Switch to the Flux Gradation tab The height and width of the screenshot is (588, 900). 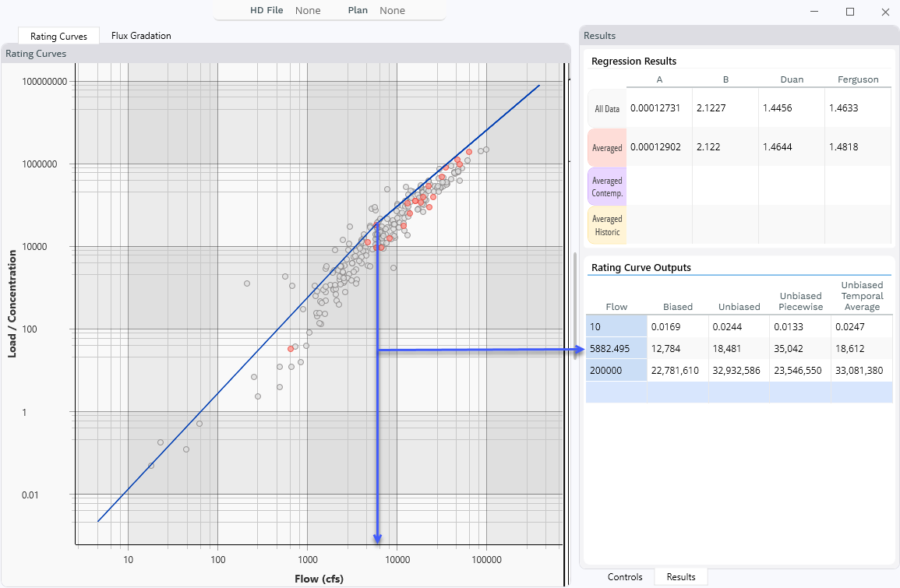(141, 36)
